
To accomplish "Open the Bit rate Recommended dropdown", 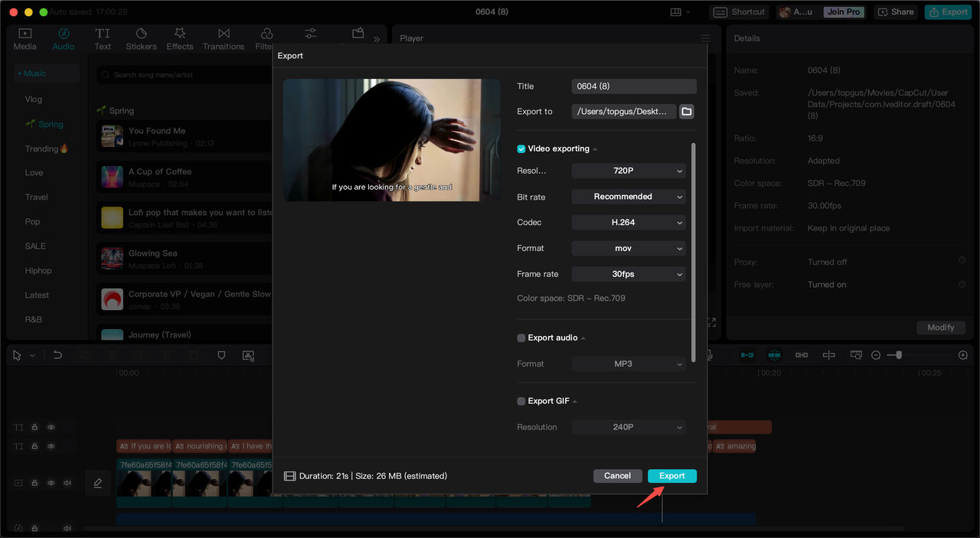I will pos(629,197).
